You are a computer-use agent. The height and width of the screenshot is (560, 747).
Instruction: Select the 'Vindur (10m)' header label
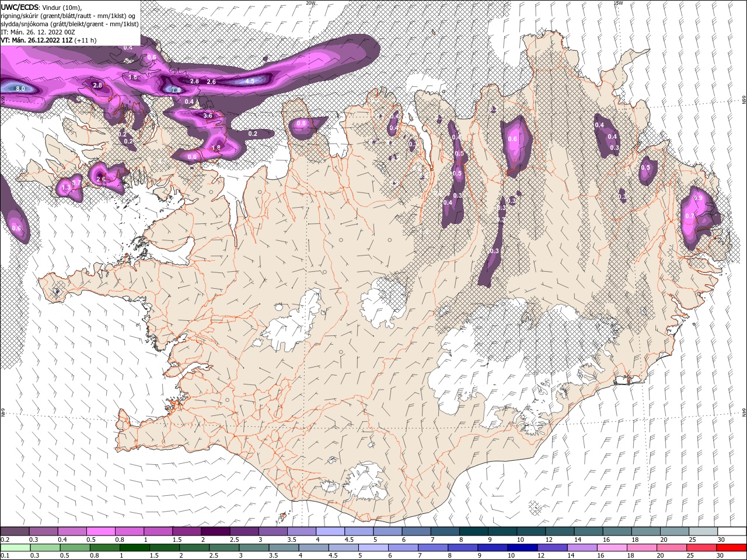[x=62, y=7]
